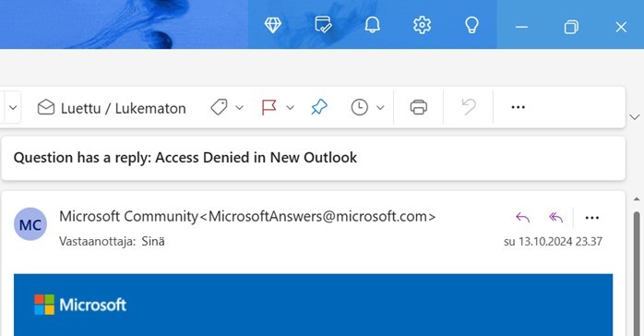Pin this message with the pushpin icon

coord(319,107)
